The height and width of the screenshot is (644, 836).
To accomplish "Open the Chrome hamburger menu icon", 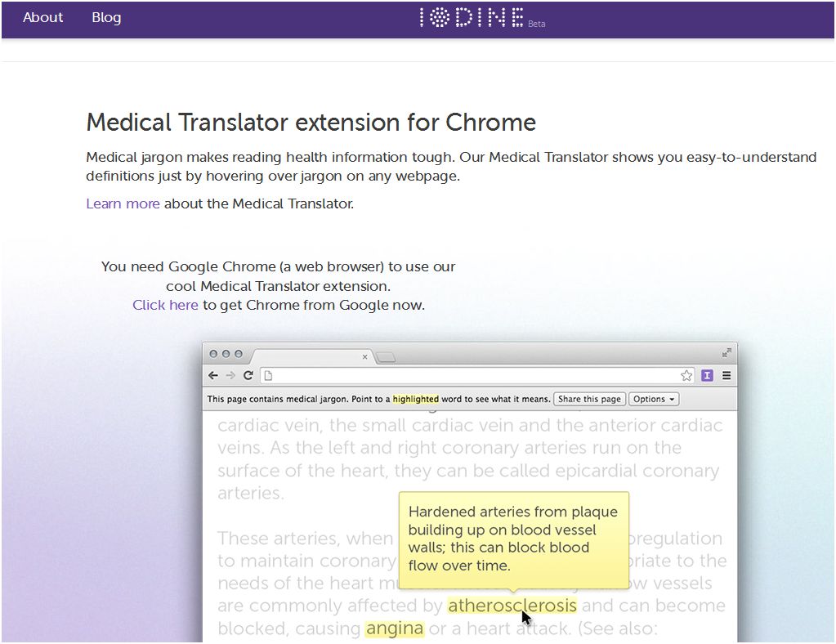I will [x=726, y=375].
